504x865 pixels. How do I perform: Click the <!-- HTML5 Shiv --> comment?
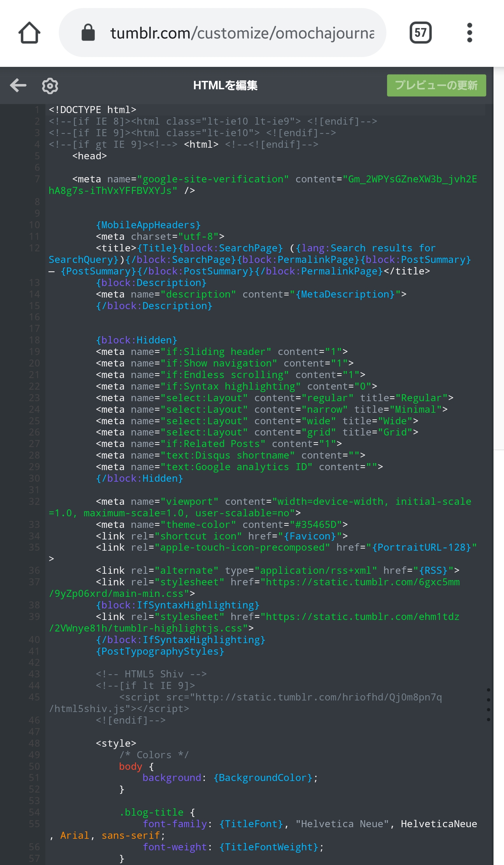pyautogui.click(x=151, y=674)
